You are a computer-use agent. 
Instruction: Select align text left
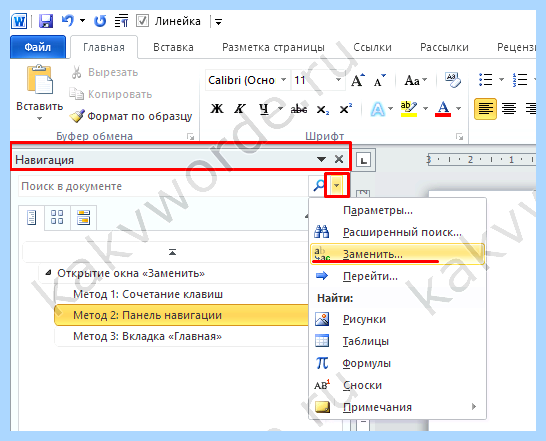[485, 109]
